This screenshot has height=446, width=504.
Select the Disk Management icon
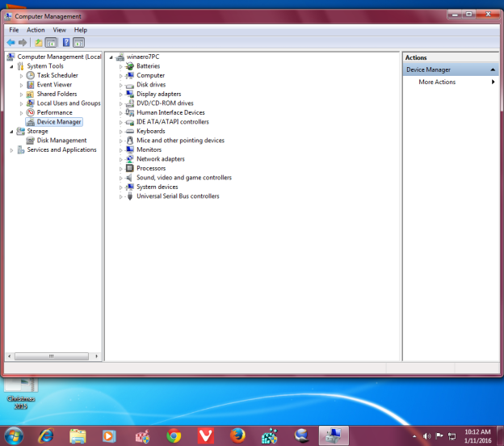pos(31,141)
